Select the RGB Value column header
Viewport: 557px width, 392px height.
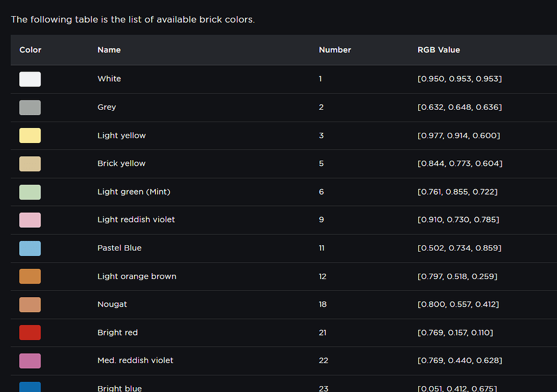click(439, 50)
